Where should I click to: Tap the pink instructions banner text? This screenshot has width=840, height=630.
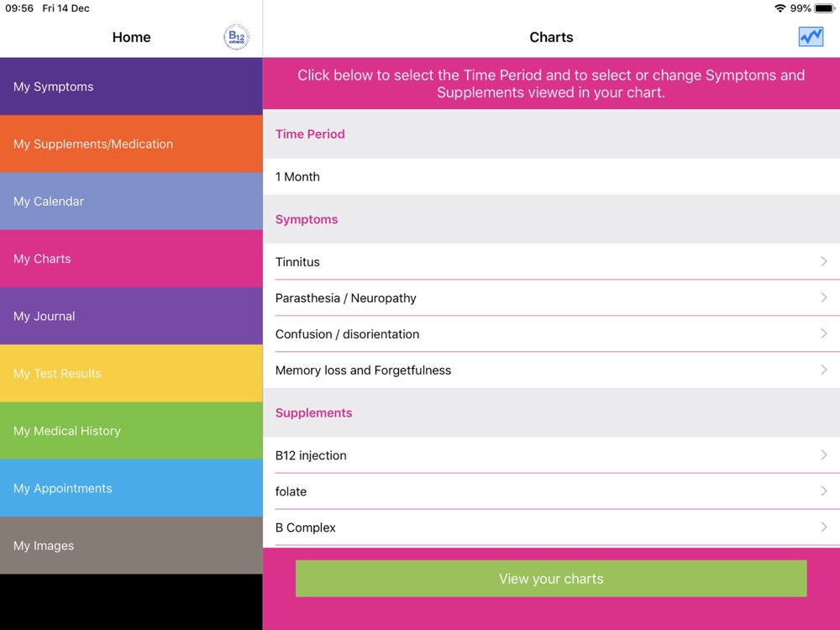(551, 83)
